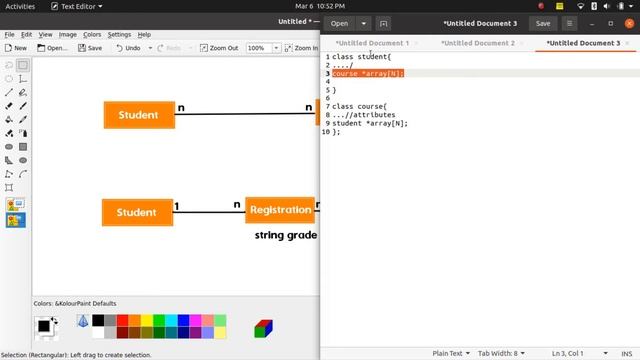640x360 pixels.
Task: Open the Ln 3, Col 1 position dropdown
Action: point(580,353)
